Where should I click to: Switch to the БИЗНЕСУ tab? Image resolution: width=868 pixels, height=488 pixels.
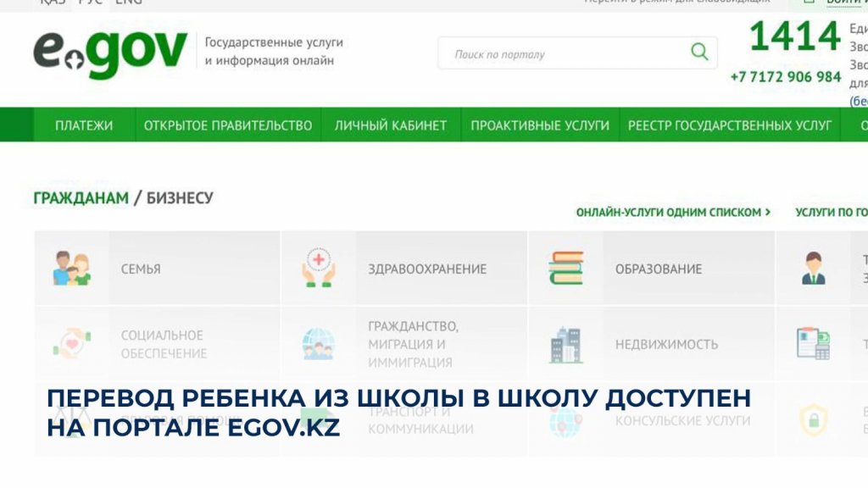coord(180,198)
